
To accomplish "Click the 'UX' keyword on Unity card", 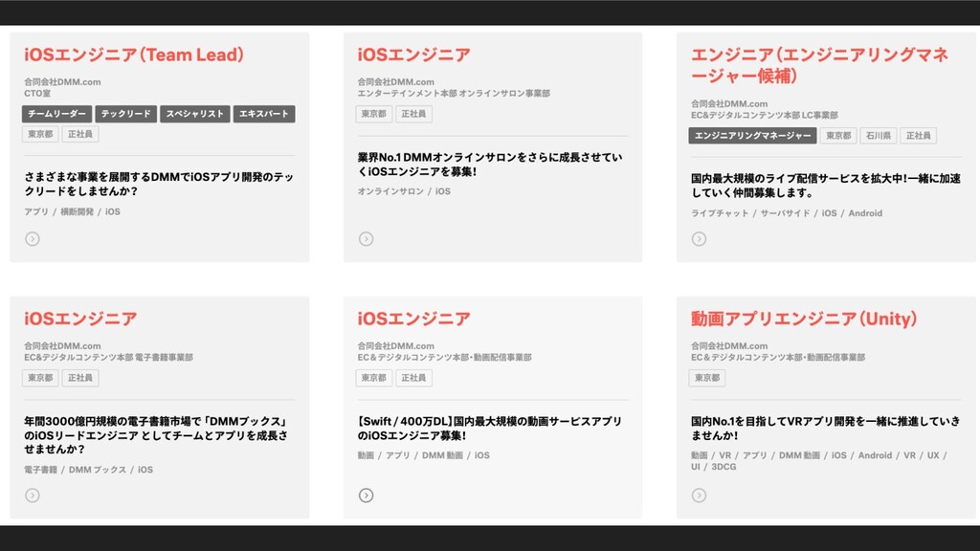I will (933, 455).
